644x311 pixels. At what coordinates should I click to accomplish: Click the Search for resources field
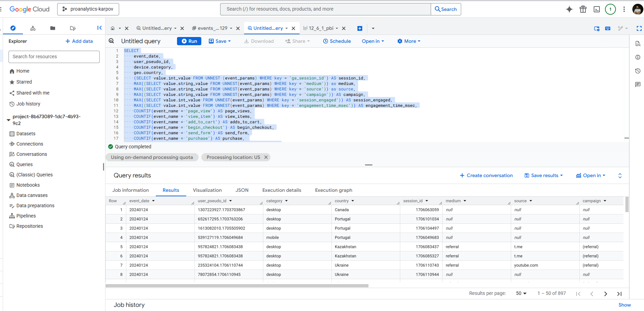(x=54, y=57)
